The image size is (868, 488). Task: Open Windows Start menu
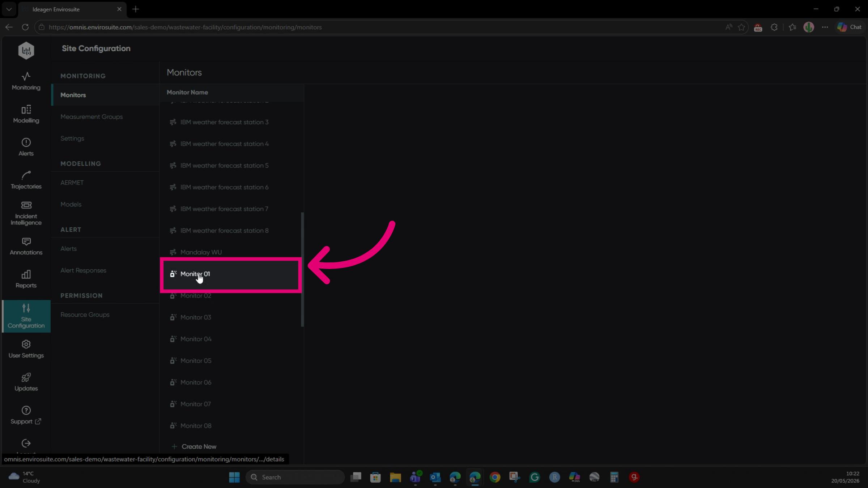pos(234,477)
